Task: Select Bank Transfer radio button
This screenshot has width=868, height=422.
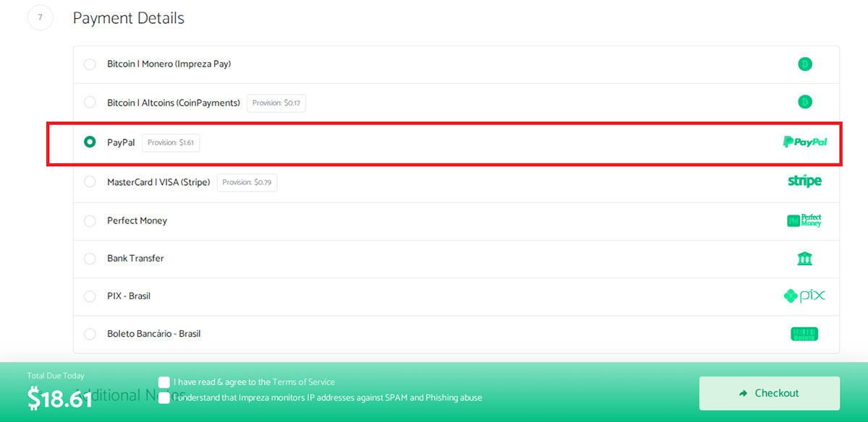Action: (90, 258)
